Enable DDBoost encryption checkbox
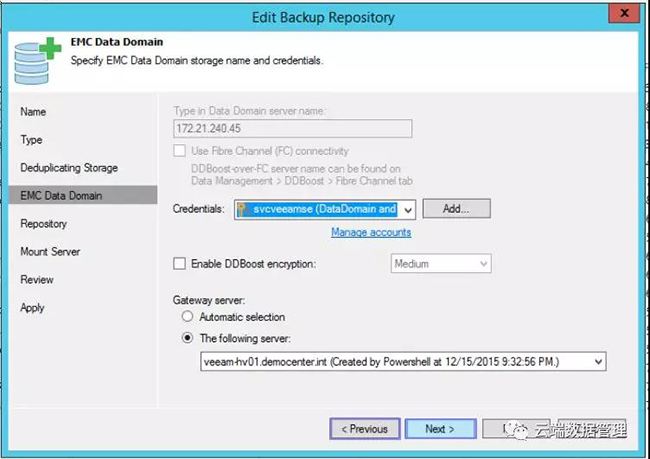 [x=179, y=264]
